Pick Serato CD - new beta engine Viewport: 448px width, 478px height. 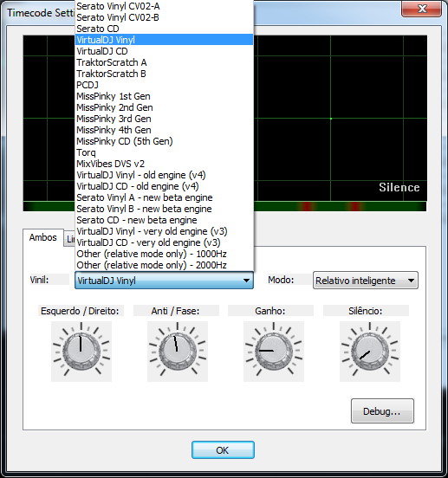tap(164, 220)
